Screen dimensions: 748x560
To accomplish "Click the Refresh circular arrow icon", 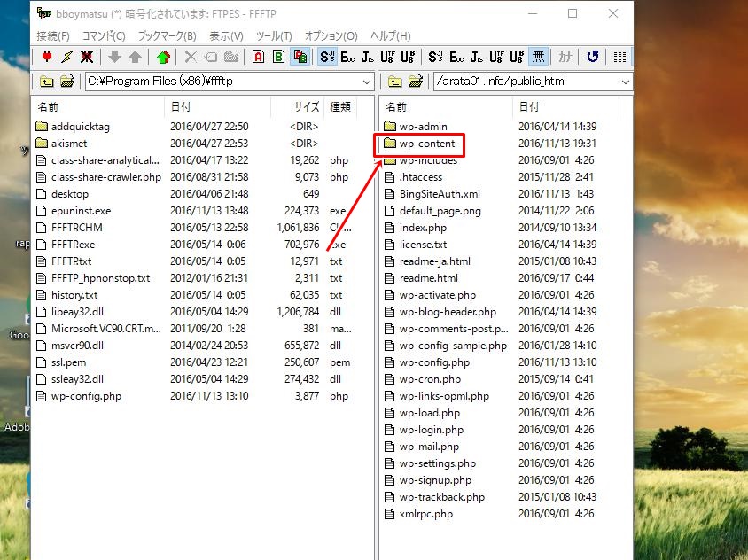I will pos(593,57).
